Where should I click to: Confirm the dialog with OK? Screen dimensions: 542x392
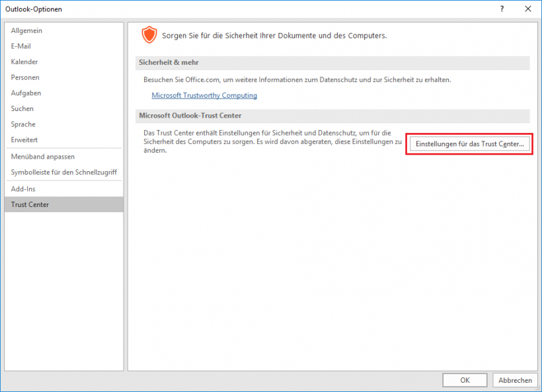465,380
